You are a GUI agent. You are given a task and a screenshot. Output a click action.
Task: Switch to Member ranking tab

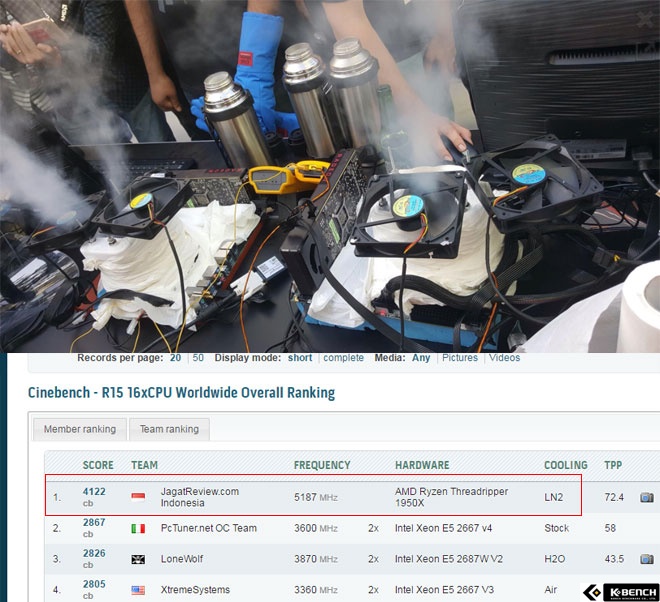(x=80, y=429)
